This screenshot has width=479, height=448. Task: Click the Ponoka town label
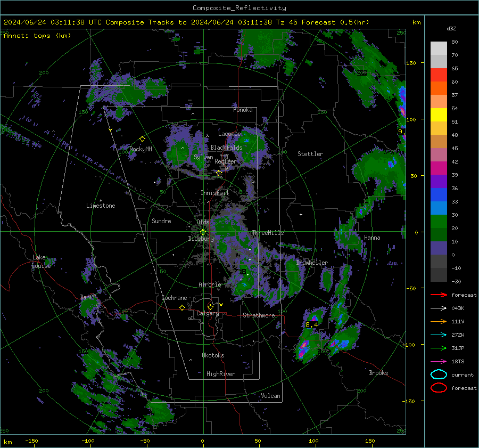tap(243, 110)
